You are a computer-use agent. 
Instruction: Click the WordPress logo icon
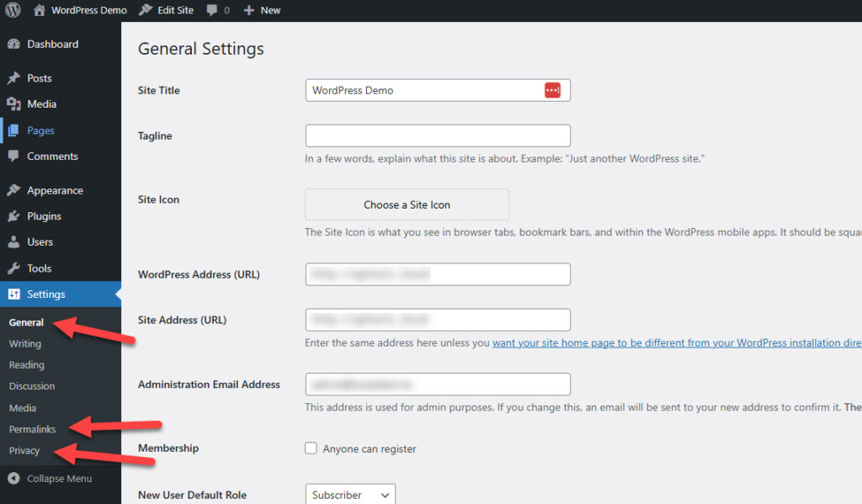[13, 10]
